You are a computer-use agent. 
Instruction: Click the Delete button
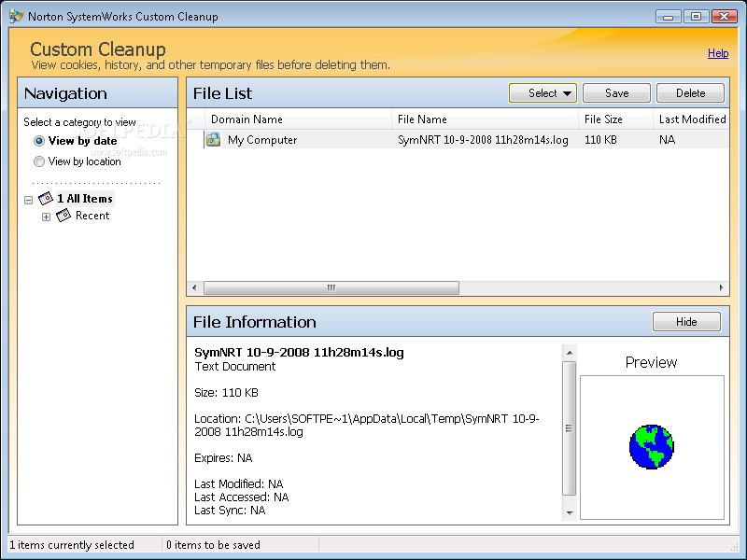coord(690,92)
